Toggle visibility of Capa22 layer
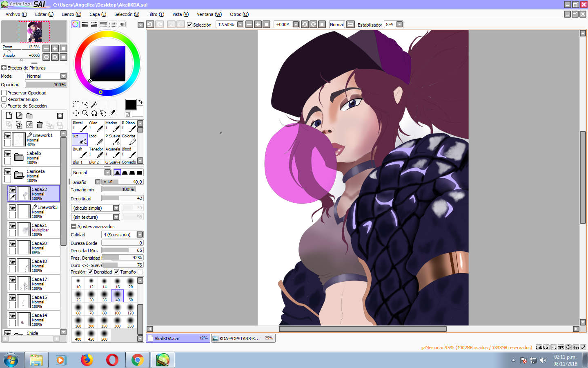 [13, 190]
